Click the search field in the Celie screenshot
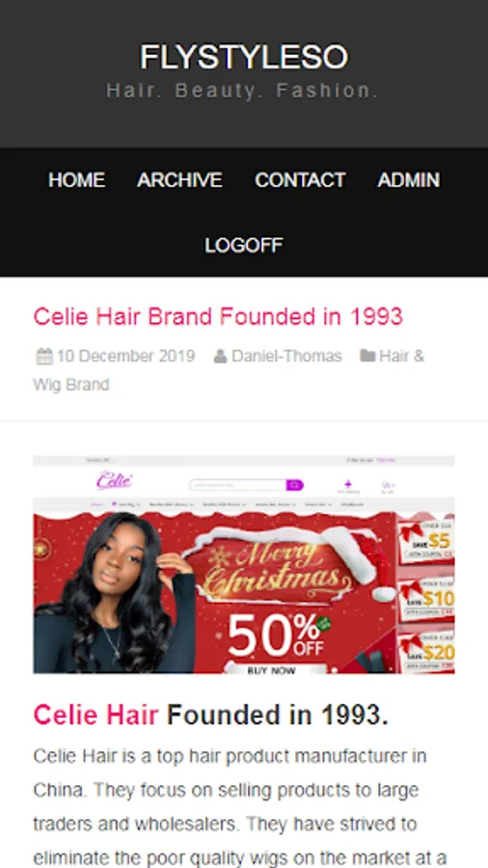This screenshot has height=868, width=488. click(x=238, y=485)
